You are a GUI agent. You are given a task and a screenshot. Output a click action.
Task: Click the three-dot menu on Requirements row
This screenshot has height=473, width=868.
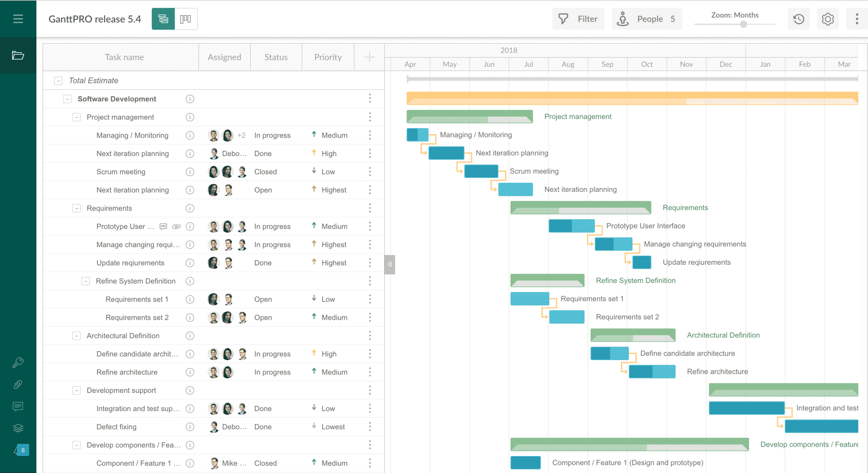click(370, 208)
